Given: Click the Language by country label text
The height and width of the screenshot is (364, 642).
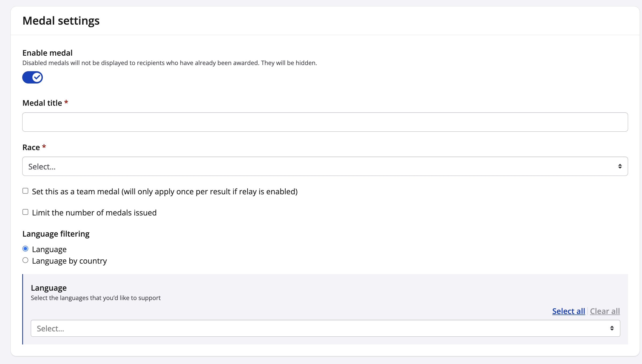Looking at the screenshot, I should click(69, 261).
